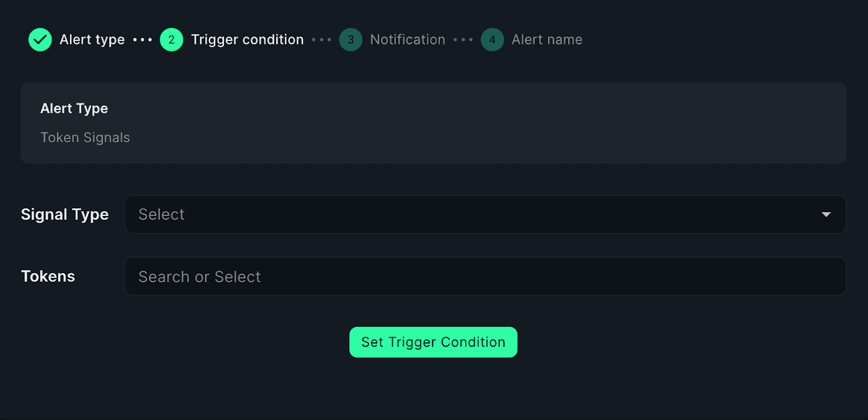Click the step 3 circle icon
This screenshot has width=868, height=420.
(350, 40)
